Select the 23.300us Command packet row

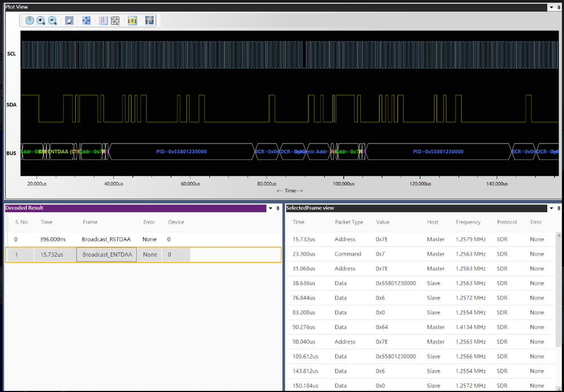pyautogui.click(x=421, y=254)
